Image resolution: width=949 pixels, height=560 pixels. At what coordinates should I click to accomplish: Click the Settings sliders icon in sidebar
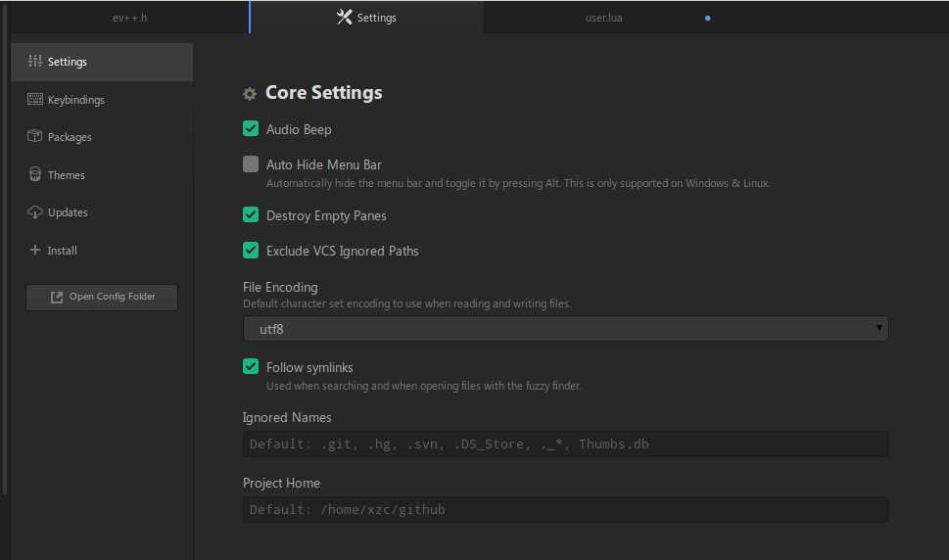(x=35, y=62)
